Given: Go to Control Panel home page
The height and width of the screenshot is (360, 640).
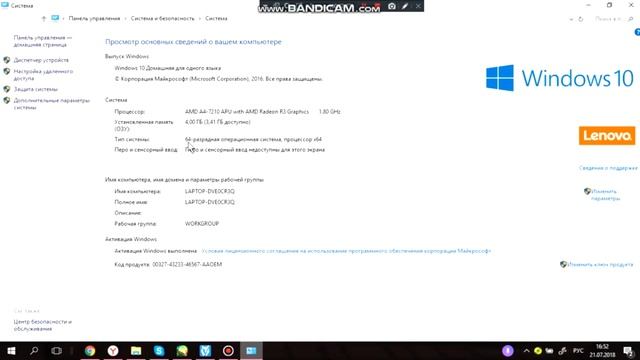Looking at the screenshot, I should coord(42,41).
